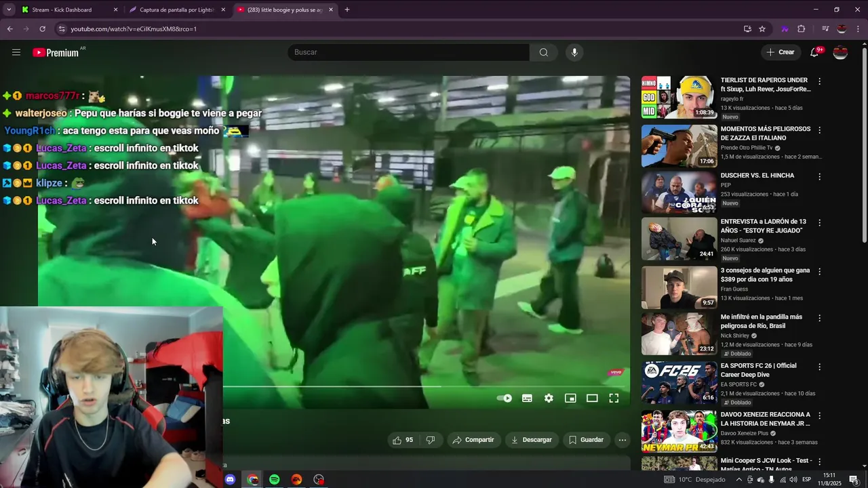Click the search magnifier button

click(544, 52)
